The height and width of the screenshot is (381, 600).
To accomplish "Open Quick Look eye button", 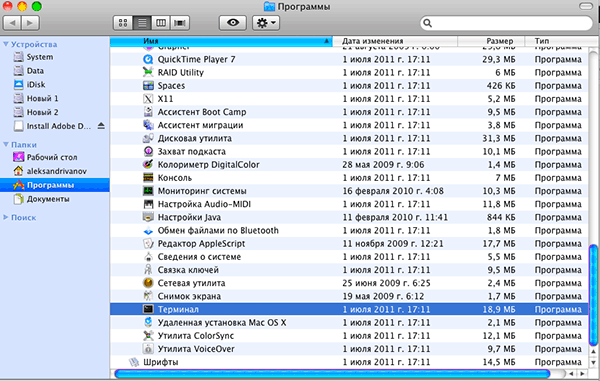I will [233, 23].
